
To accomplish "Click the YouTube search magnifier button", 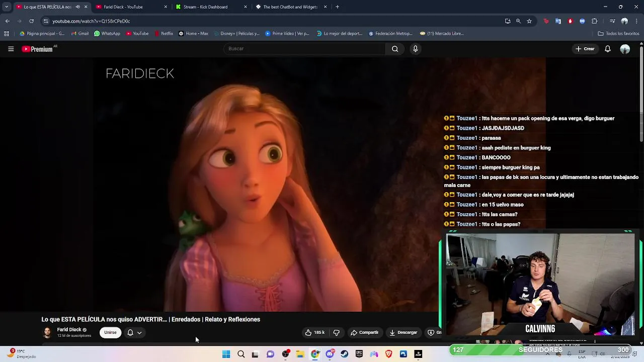I will tap(395, 49).
